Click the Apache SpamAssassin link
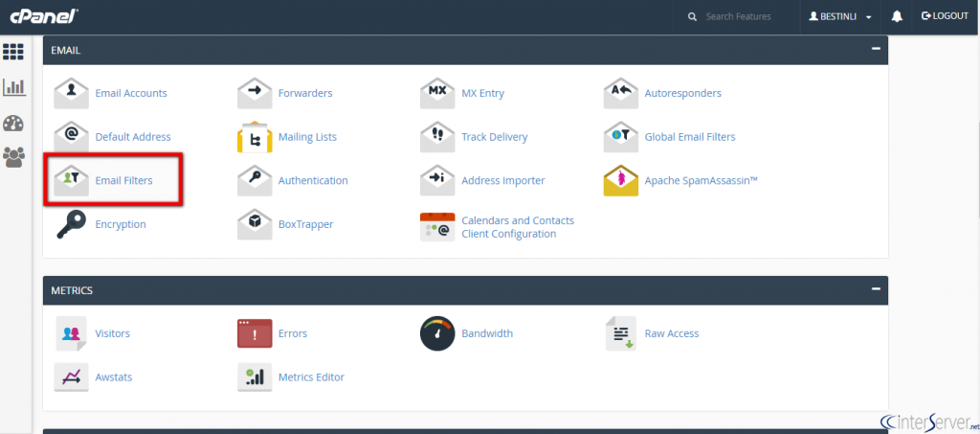This screenshot has height=434, width=980. (702, 181)
